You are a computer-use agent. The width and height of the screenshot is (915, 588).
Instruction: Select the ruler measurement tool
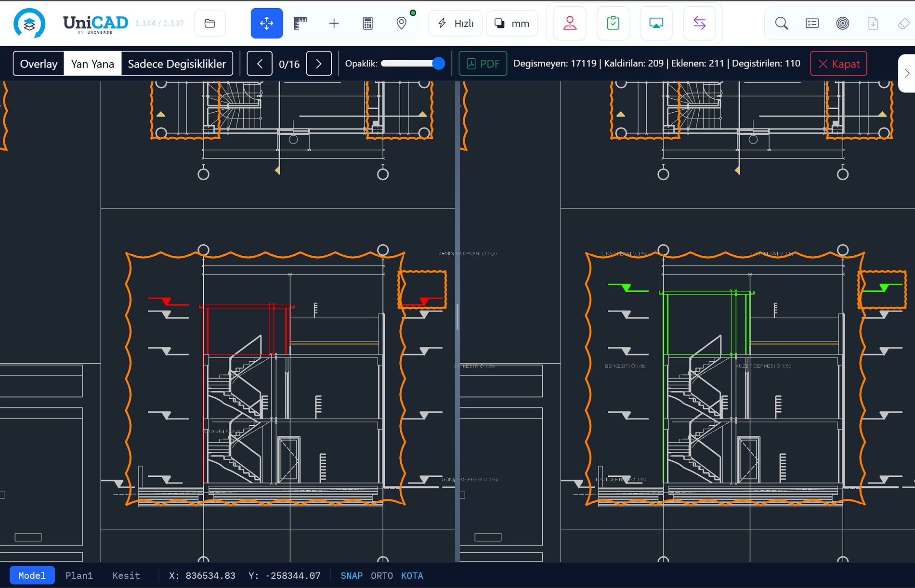tap(301, 23)
